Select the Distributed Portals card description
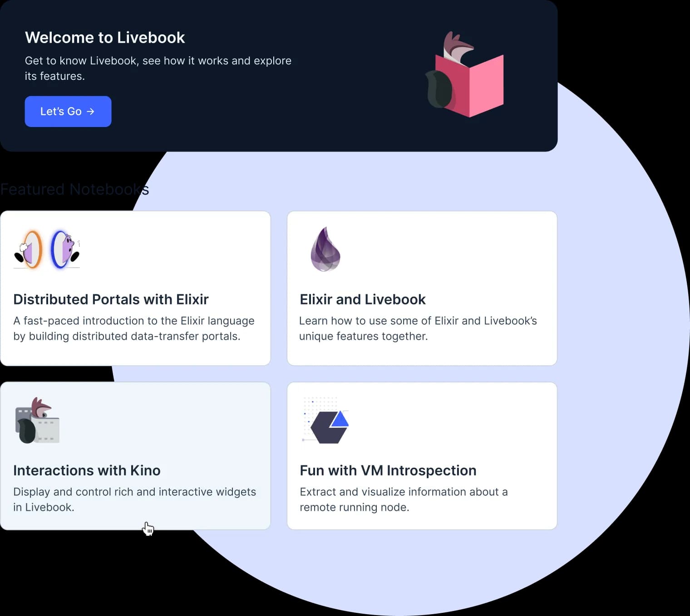The image size is (690, 616). click(134, 328)
